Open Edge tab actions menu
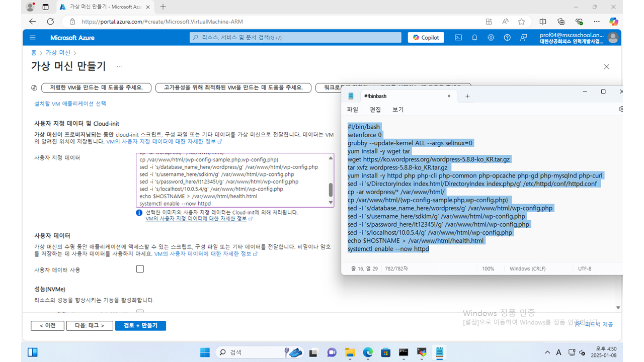The height and width of the screenshot is (362, 644). (x=46, y=7)
